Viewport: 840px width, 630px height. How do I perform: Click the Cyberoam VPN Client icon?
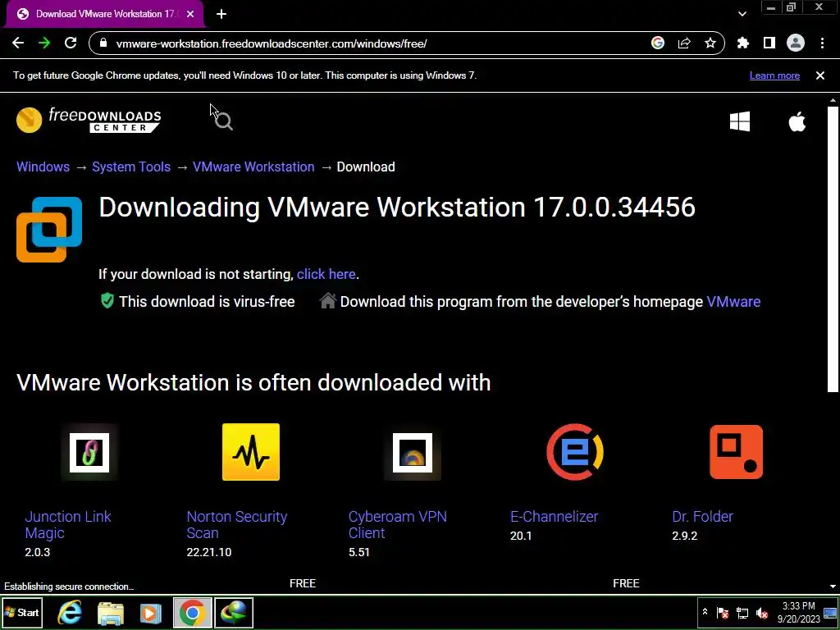(x=413, y=453)
